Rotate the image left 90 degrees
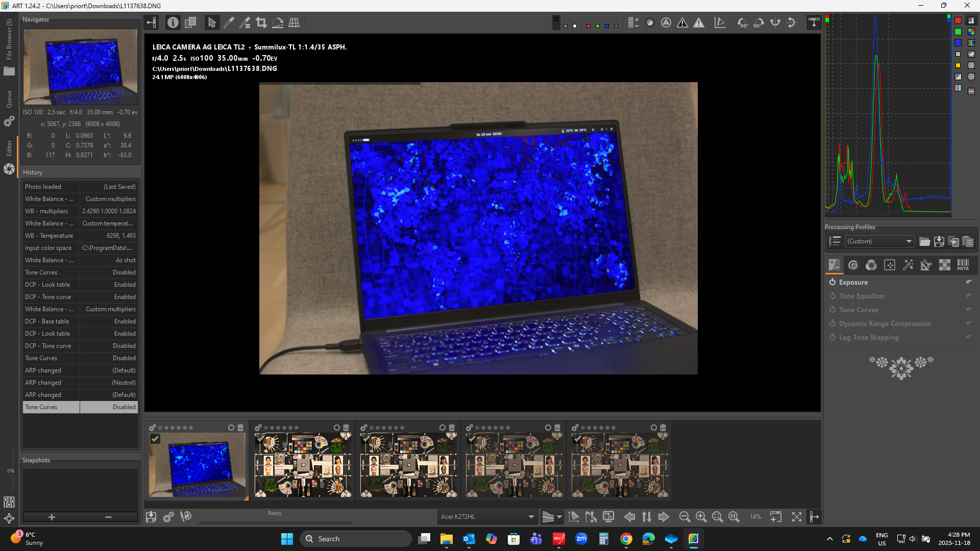 click(x=743, y=22)
